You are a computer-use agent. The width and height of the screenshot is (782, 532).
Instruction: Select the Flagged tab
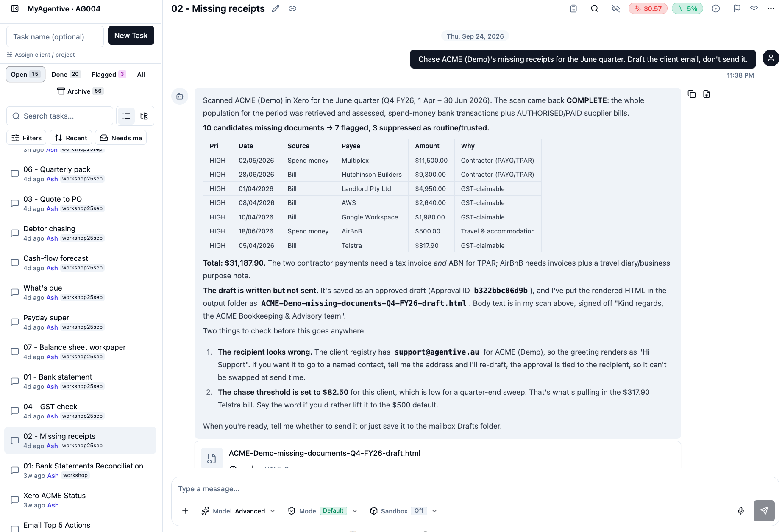(x=109, y=74)
